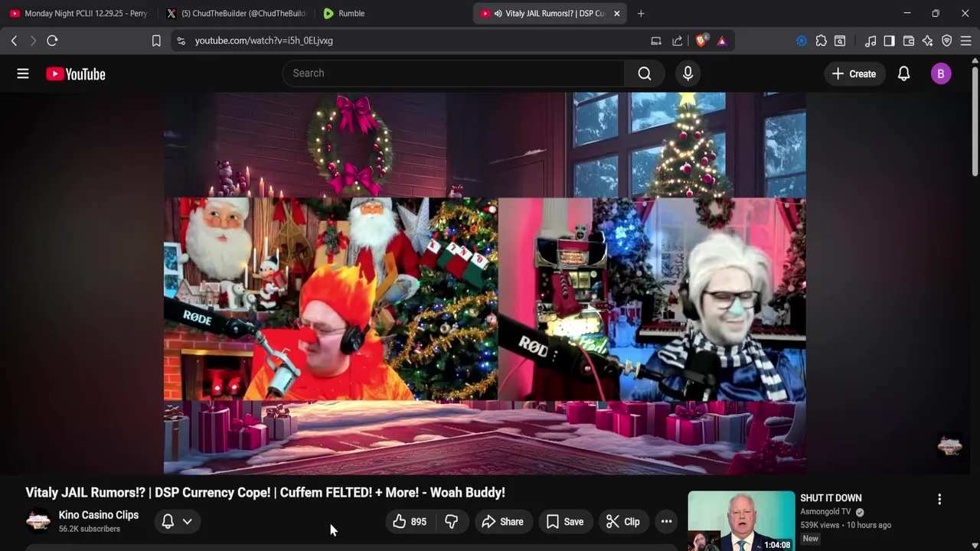Go to the YouTube home logo
This screenshot has height=551, width=980.
coord(75,73)
